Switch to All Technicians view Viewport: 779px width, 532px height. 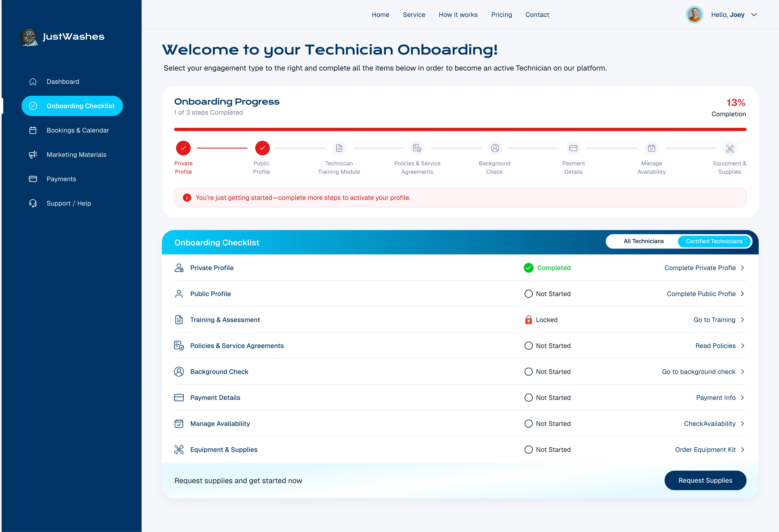[644, 241]
